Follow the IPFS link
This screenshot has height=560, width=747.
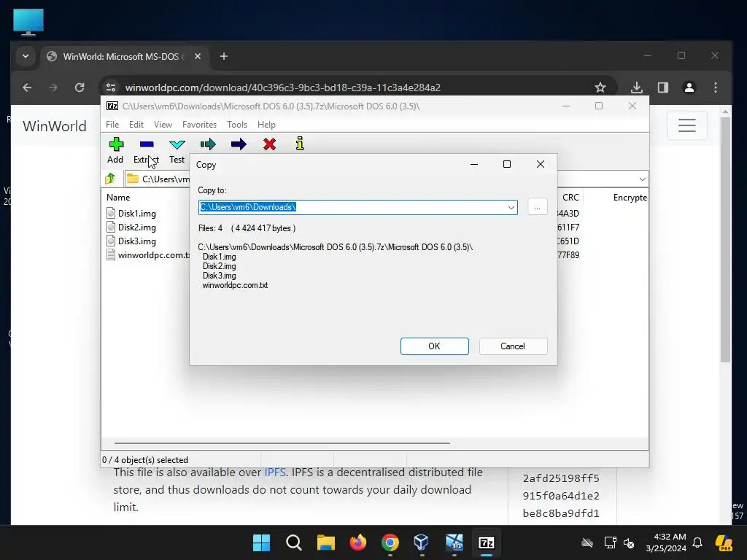coord(275,472)
